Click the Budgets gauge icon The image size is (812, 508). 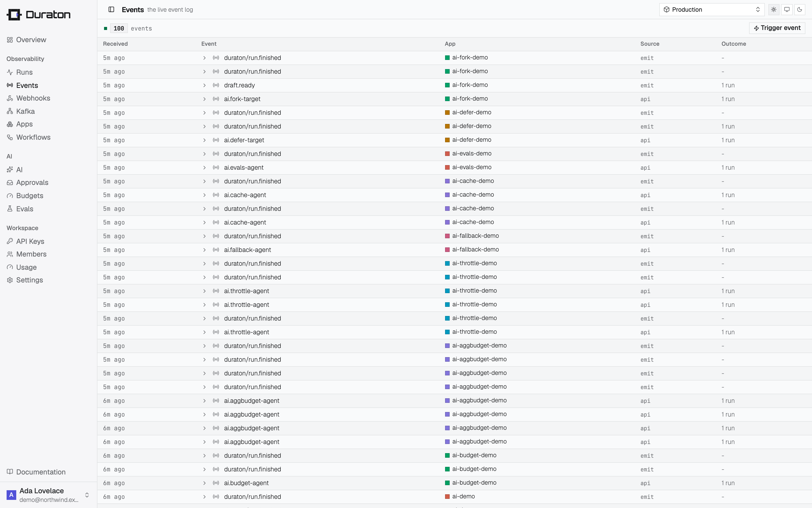[10, 196]
